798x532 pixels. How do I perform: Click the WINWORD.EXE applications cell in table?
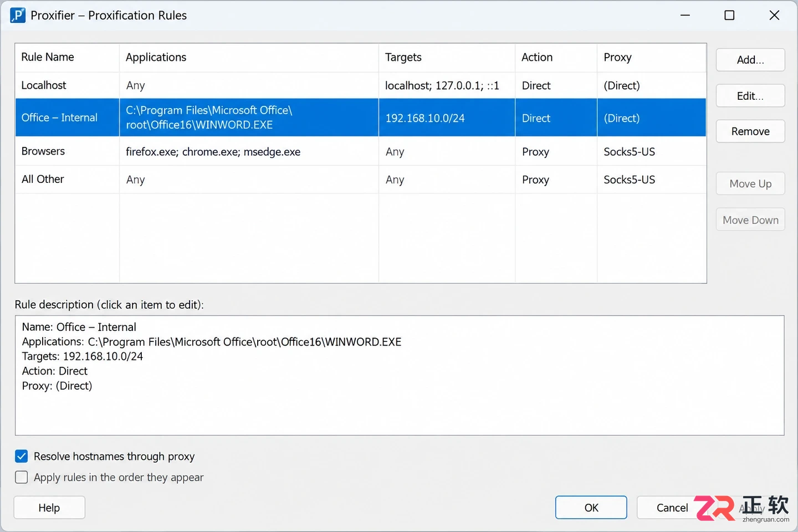point(249,117)
